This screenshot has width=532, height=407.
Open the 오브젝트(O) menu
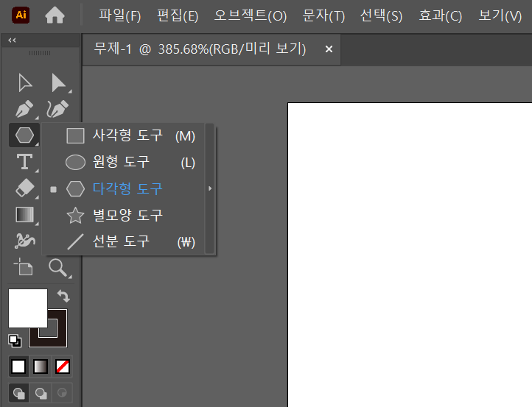click(x=251, y=15)
